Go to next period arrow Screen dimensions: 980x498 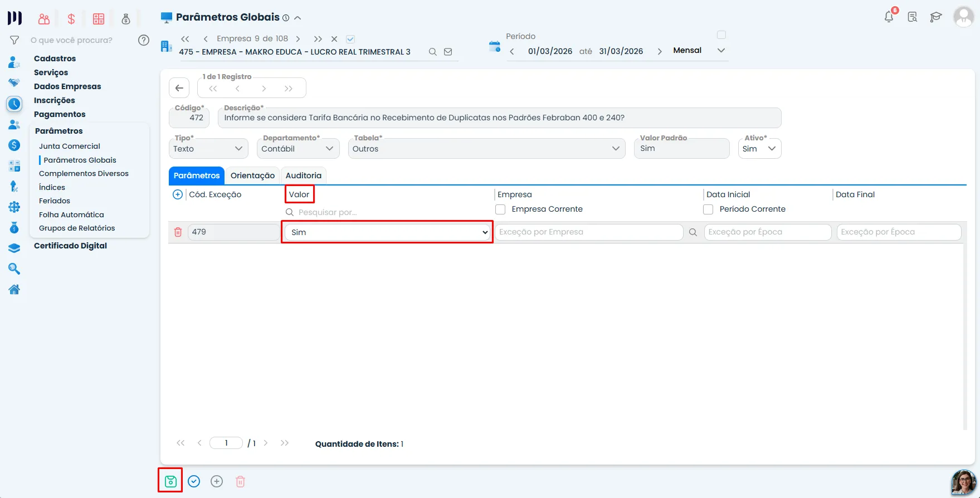[x=660, y=51]
